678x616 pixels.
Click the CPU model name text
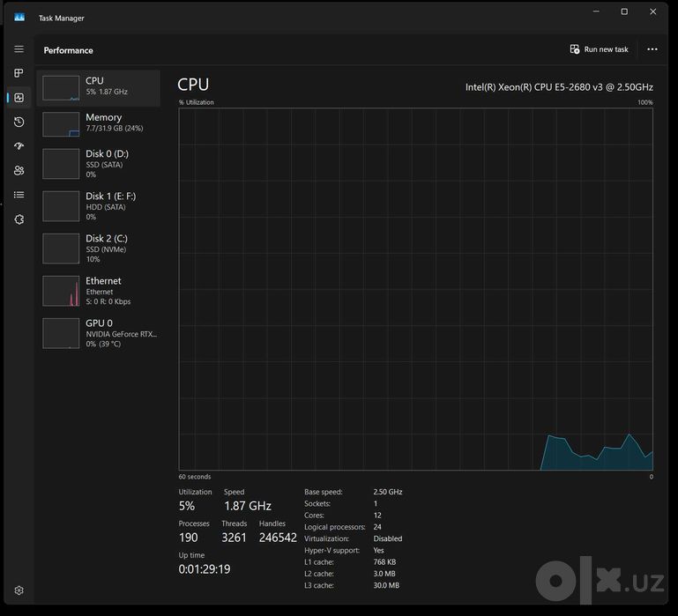[x=559, y=87]
